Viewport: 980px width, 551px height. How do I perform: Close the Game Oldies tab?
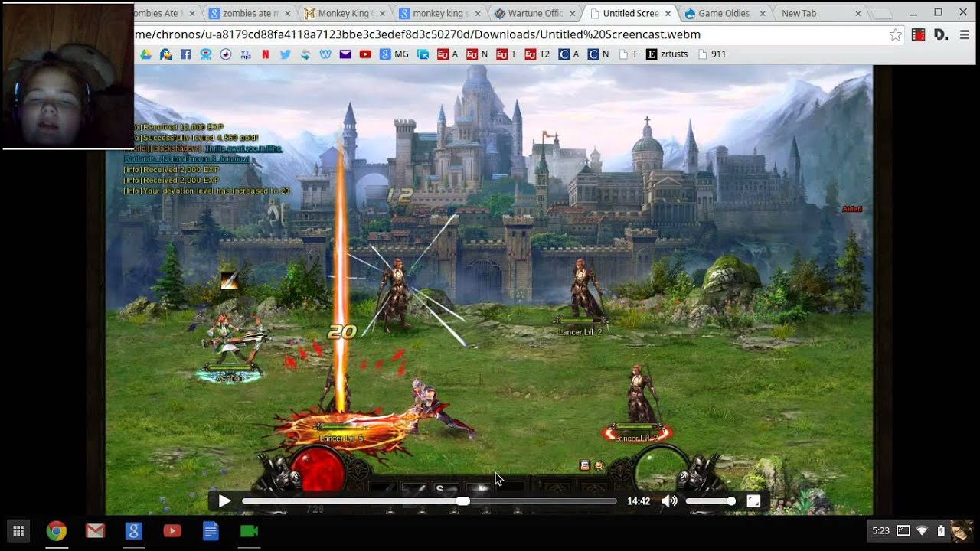pos(761,14)
